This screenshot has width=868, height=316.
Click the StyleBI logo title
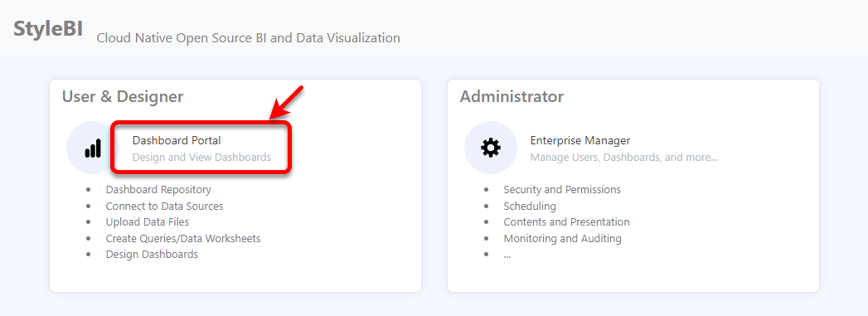click(48, 29)
